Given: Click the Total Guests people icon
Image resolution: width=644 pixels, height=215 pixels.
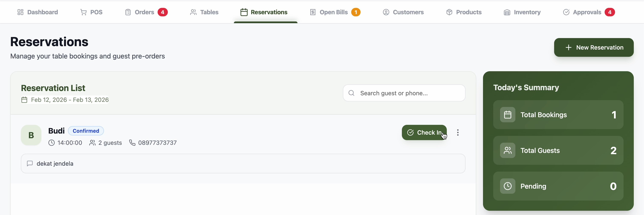Looking at the screenshot, I should pos(507,151).
